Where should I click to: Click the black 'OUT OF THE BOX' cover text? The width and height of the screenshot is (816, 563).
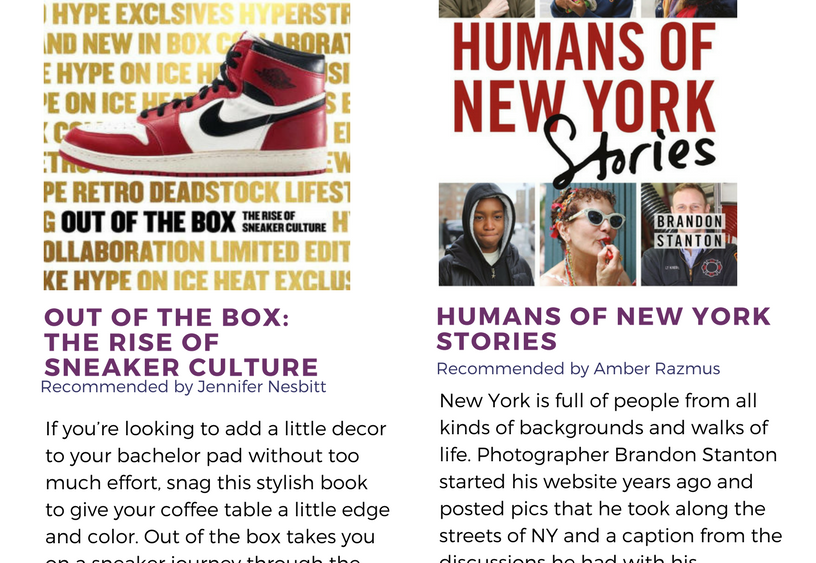click(148, 221)
